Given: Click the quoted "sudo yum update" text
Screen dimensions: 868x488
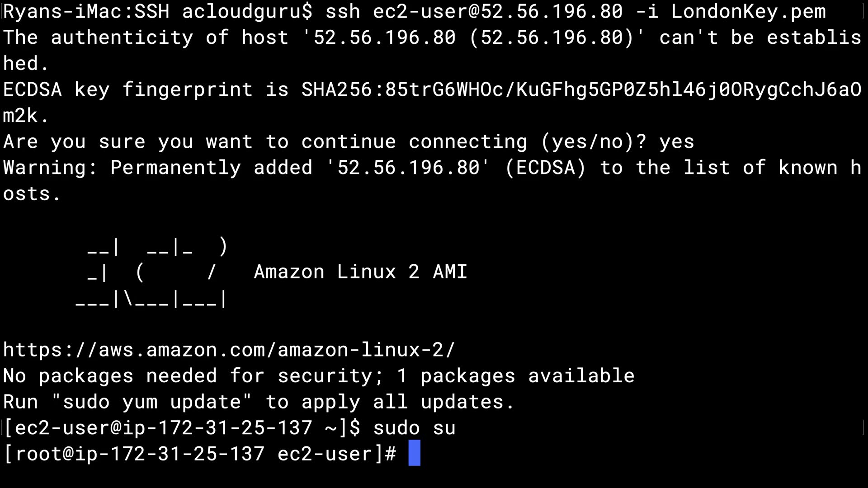Looking at the screenshot, I should [x=152, y=402].
